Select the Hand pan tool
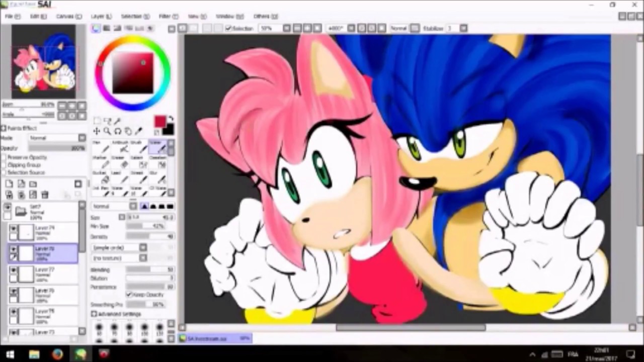 128,132
